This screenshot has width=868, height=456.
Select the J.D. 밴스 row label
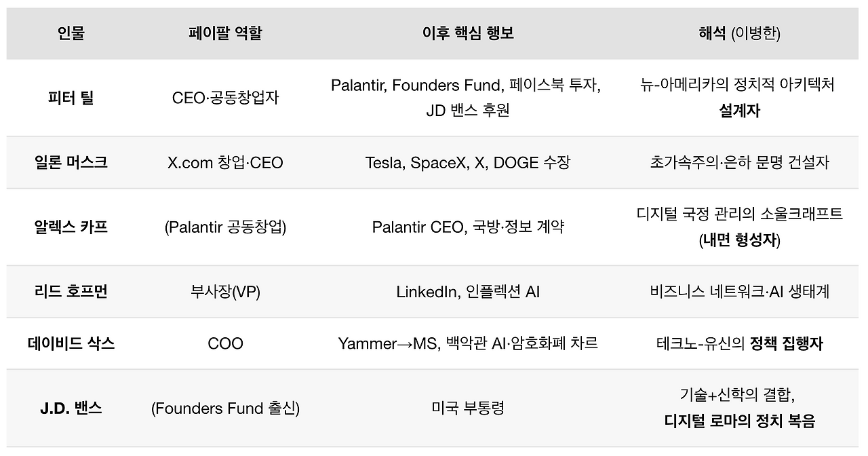71,408
